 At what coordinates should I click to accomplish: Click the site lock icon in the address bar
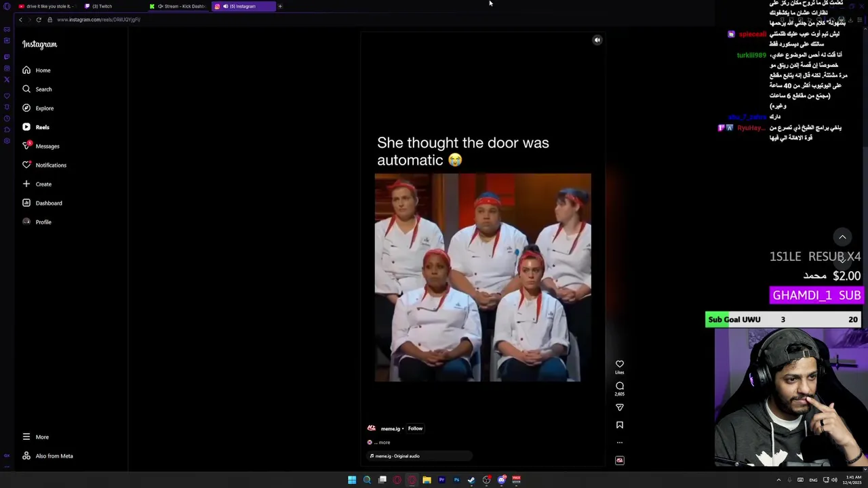click(50, 20)
